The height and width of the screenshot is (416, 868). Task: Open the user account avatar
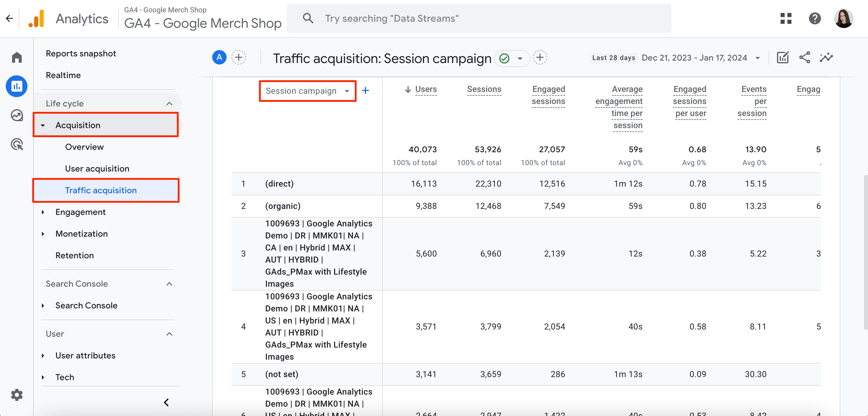844,18
